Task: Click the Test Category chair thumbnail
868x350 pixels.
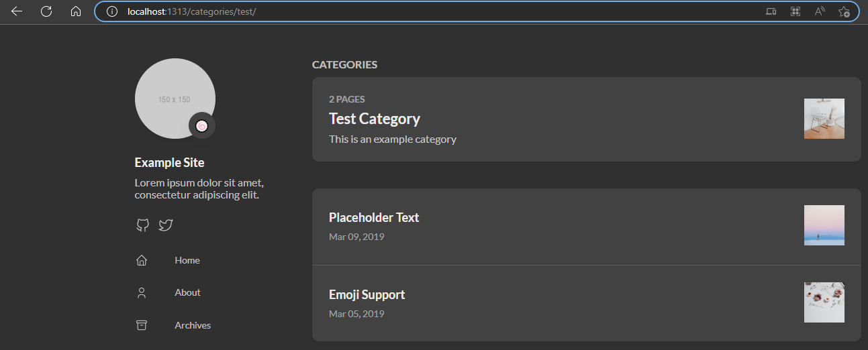Action: click(824, 119)
